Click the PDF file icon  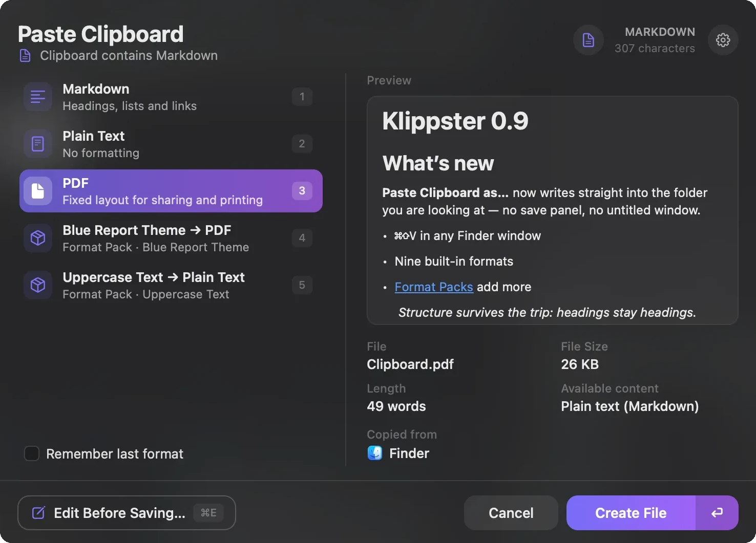[38, 191]
